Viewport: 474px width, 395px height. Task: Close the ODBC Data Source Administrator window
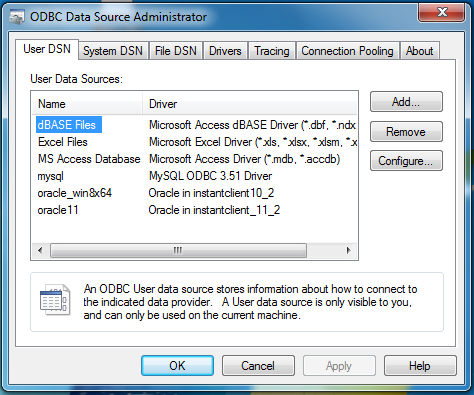pos(442,13)
